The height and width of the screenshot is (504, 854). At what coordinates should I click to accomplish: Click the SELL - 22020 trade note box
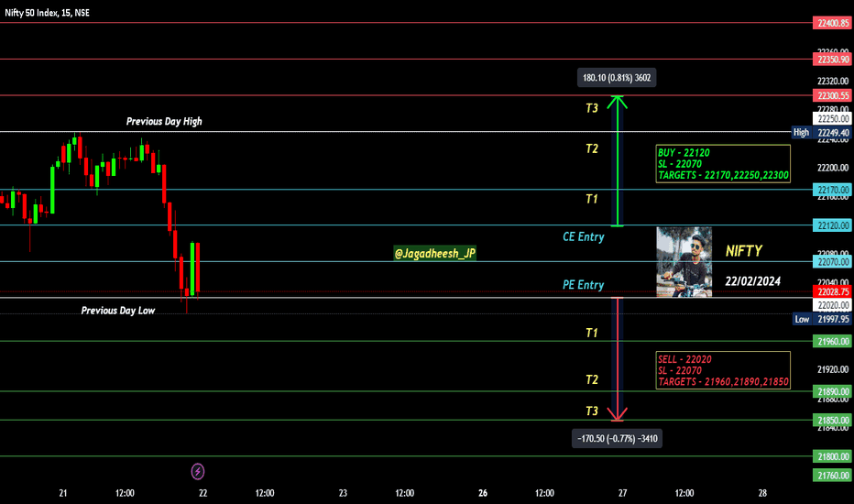click(723, 370)
